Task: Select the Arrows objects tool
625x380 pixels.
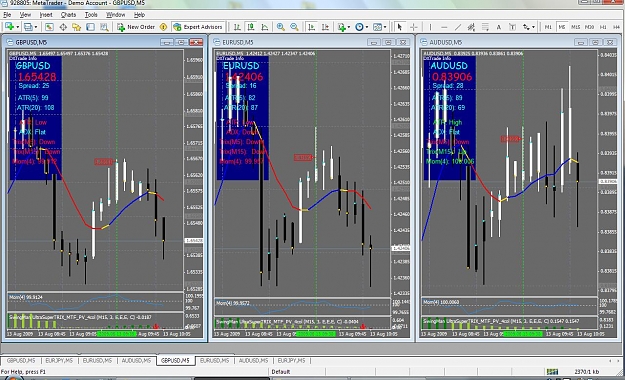Action: (526, 27)
